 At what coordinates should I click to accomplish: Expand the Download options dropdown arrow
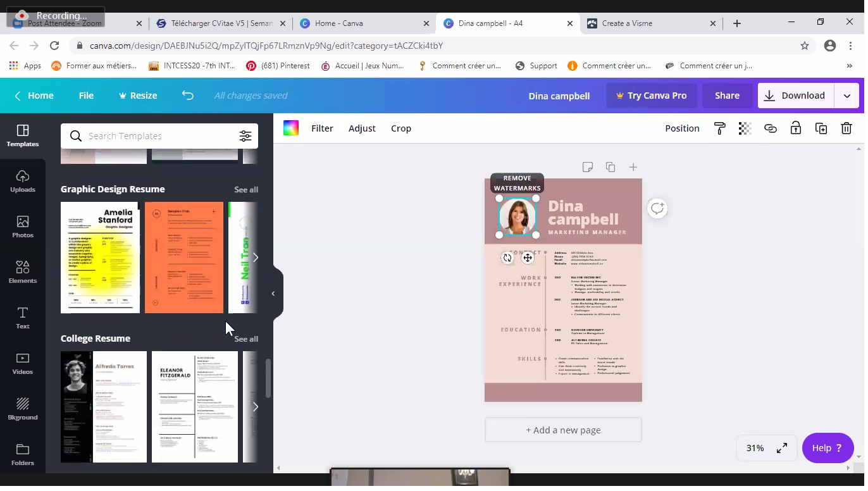click(x=846, y=96)
